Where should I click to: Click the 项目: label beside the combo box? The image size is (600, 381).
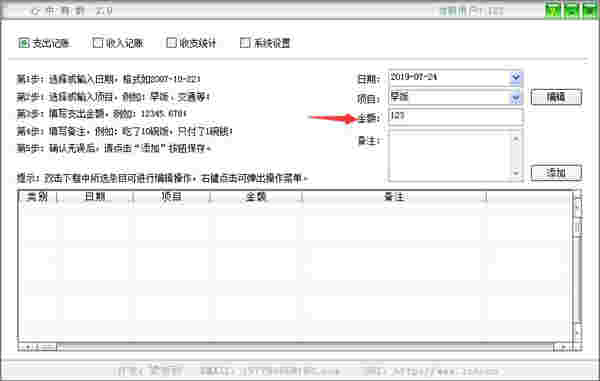tap(368, 99)
